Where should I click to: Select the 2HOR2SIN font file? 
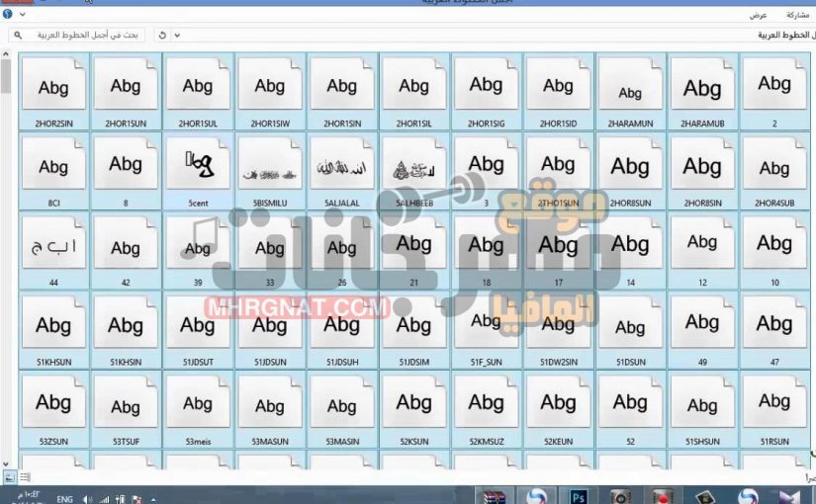pyautogui.click(x=53, y=89)
